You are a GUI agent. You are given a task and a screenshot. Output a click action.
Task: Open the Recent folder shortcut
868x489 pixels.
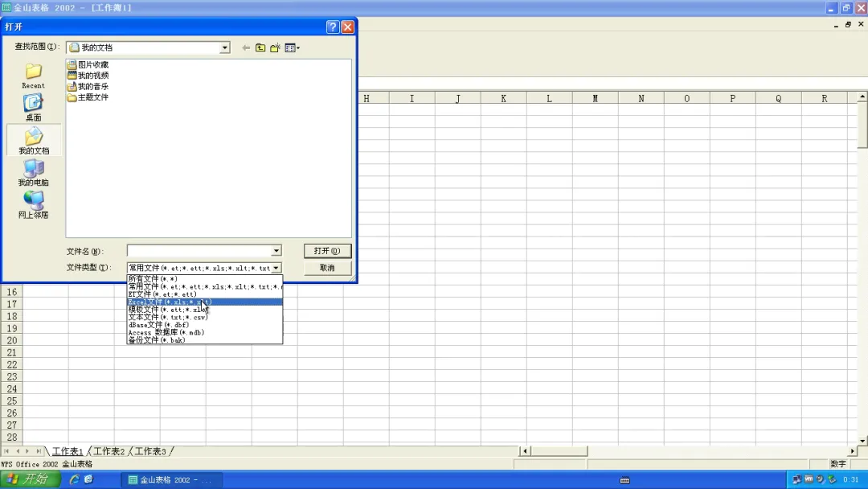33,76
